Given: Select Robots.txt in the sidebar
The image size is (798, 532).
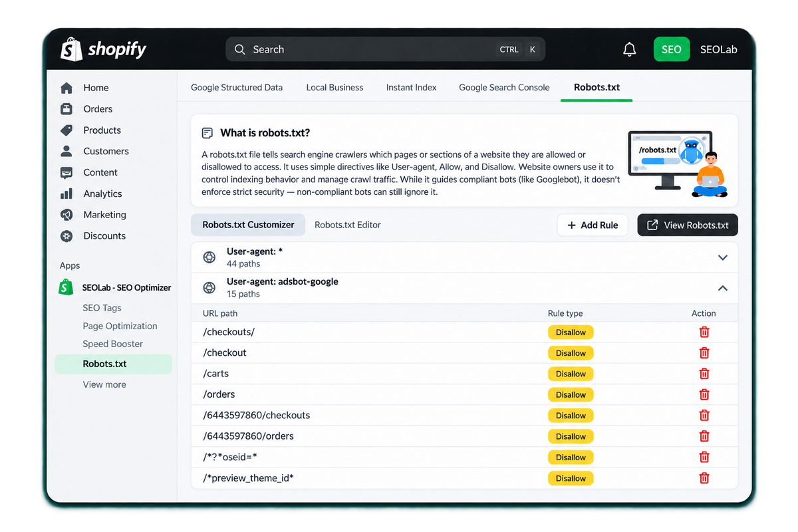Looking at the screenshot, I should click(114, 364).
